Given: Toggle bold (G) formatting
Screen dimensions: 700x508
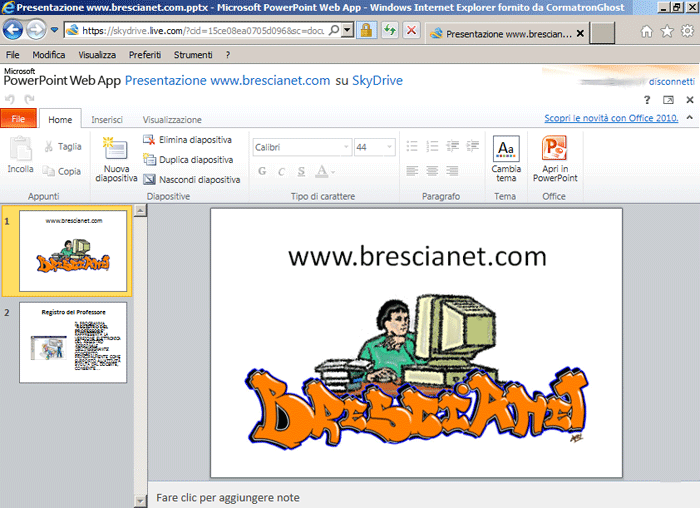Looking at the screenshot, I should 262,171.
